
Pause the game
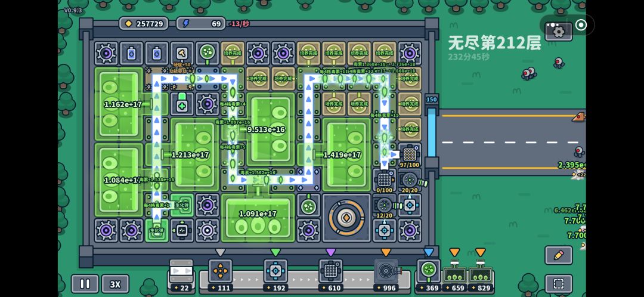coord(85,284)
